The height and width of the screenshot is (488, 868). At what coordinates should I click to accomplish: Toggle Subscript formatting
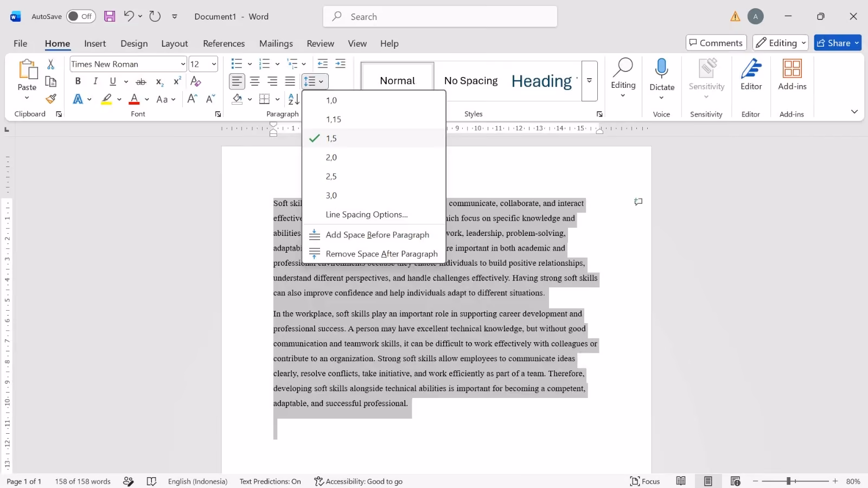(x=159, y=82)
